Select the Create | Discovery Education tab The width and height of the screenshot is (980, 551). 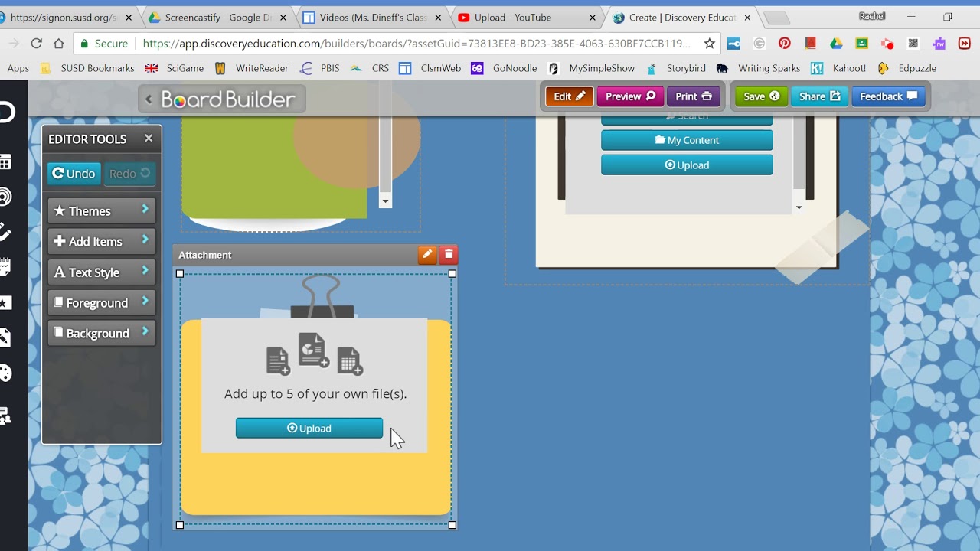tap(681, 17)
